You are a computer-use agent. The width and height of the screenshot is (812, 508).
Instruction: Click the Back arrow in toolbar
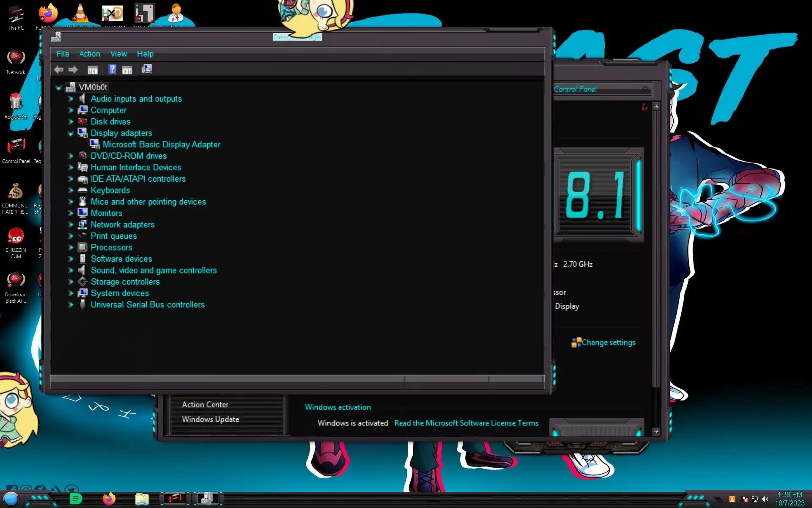59,69
